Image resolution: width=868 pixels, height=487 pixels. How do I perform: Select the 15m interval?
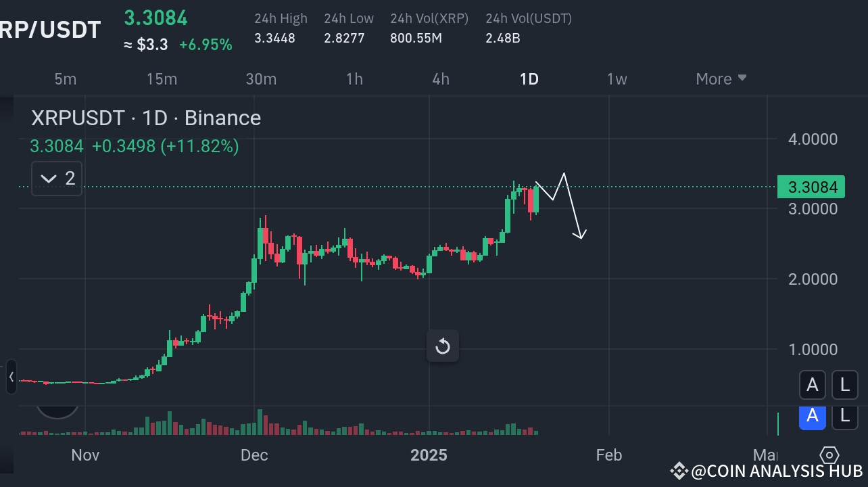point(162,78)
